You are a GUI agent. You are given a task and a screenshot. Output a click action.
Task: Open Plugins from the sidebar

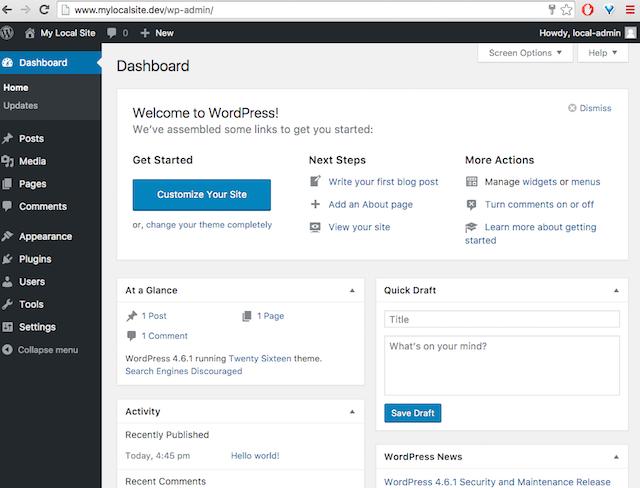click(x=34, y=259)
